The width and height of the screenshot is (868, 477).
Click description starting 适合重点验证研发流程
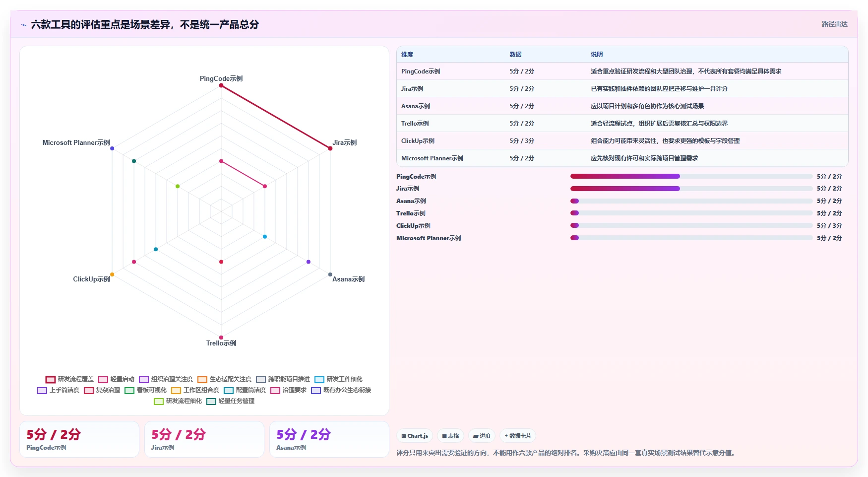tap(686, 71)
